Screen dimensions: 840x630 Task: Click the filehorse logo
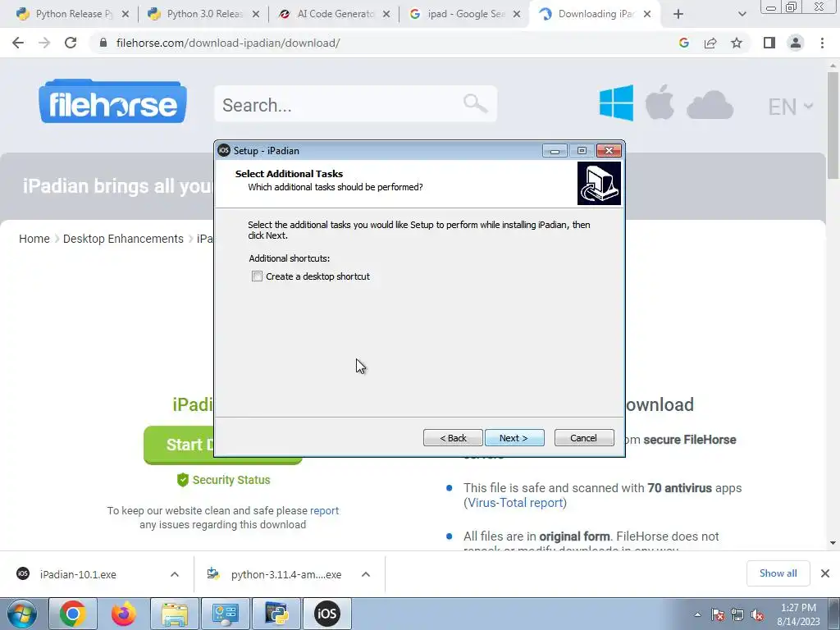pyautogui.click(x=112, y=102)
